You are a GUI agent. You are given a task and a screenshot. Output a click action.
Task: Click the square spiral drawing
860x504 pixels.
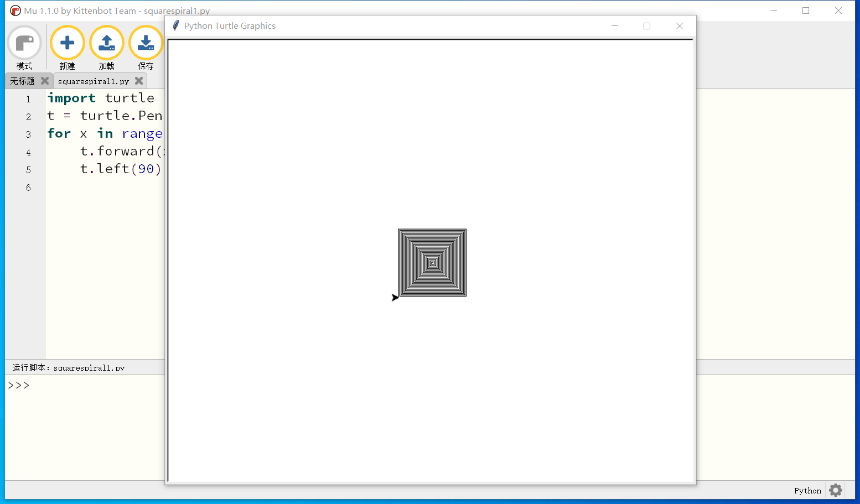tap(432, 263)
